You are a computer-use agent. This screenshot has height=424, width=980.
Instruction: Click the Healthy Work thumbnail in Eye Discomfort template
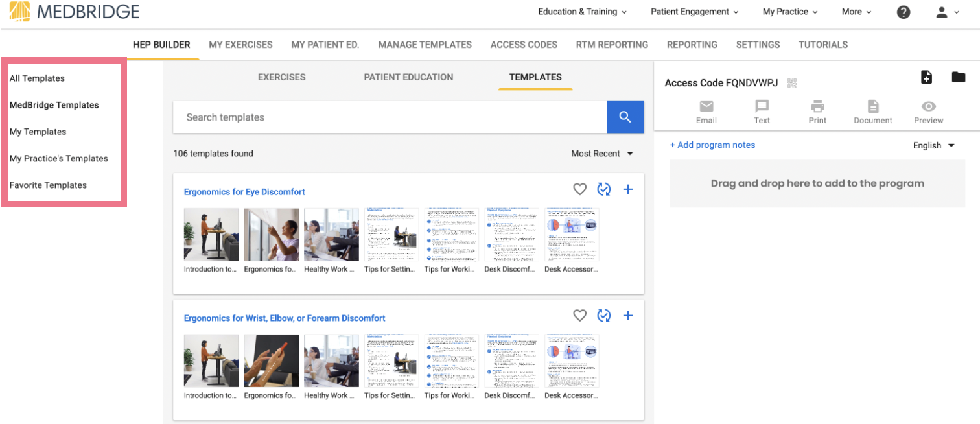[331, 235]
